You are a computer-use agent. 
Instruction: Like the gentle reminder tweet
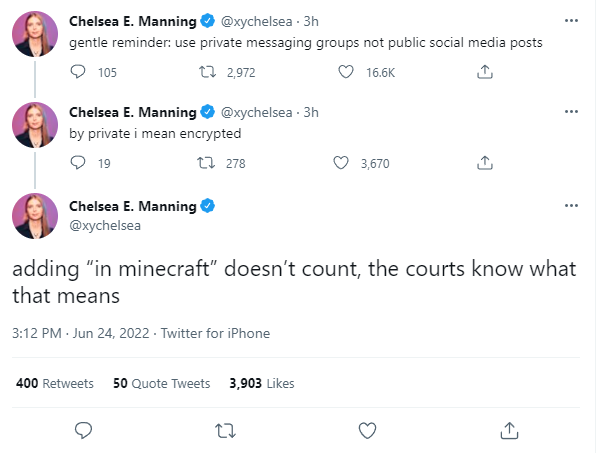[x=347, y=72]
